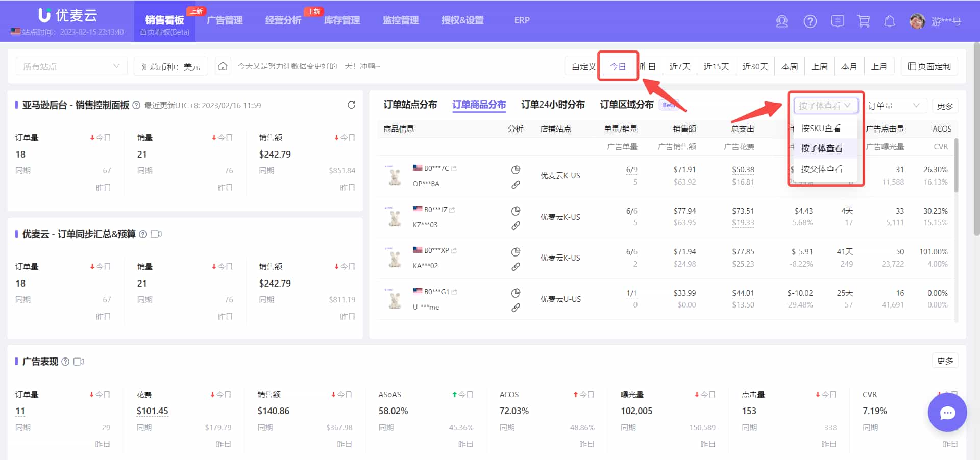Select the 今日 date range

pyautogui.click(x=618, y=66)
